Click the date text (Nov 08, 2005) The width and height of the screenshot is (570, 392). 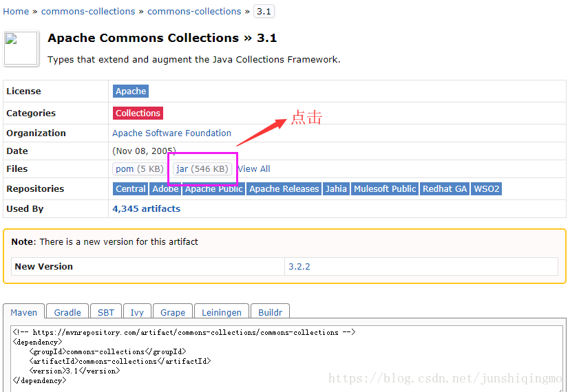tap(144, 151)
